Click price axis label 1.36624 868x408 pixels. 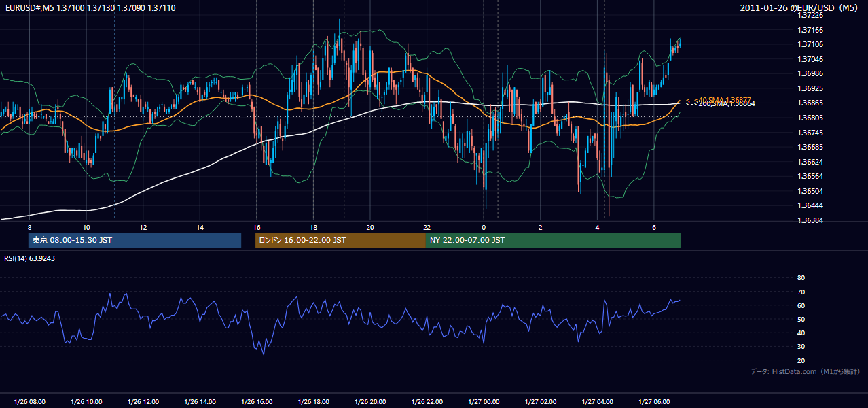pos(810,162)
